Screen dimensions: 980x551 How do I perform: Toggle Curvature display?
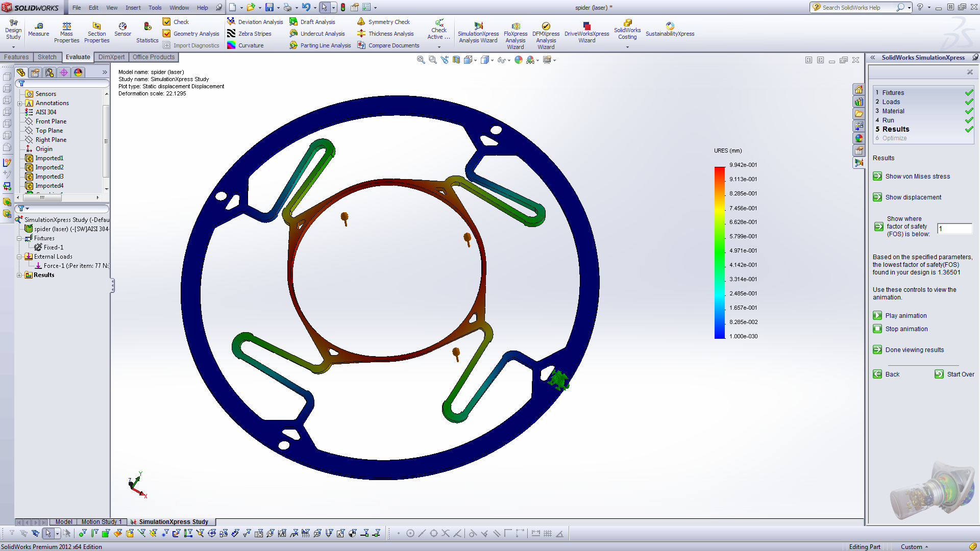246,45
